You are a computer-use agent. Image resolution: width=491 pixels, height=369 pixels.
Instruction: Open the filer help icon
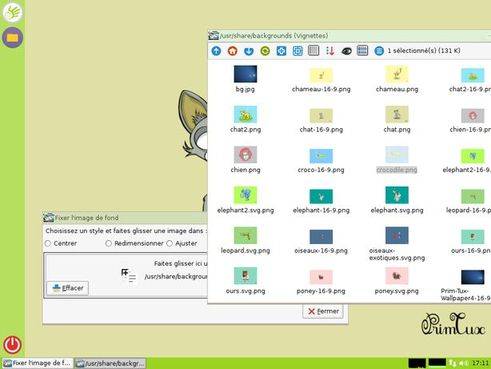tap(379, 51)
